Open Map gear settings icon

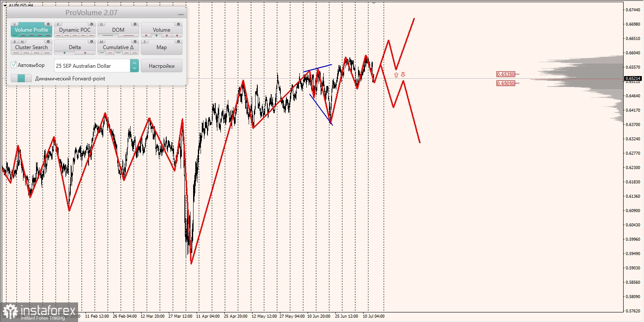coord(178,42)
